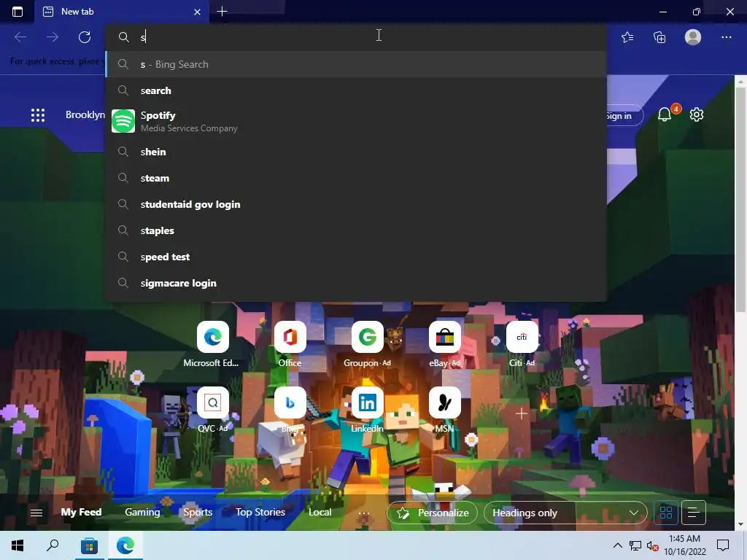Choose the 'studentaid gov login' suggestion
This screenshot has height=560, width=747.
click(x=356, y=204)
